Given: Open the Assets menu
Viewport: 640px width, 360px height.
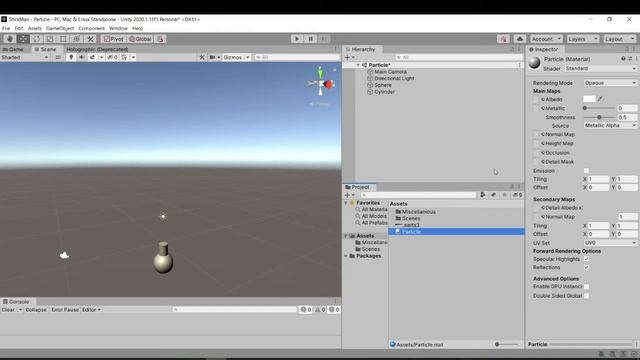Looking at the screenshot, I should (x=35, y=28).
